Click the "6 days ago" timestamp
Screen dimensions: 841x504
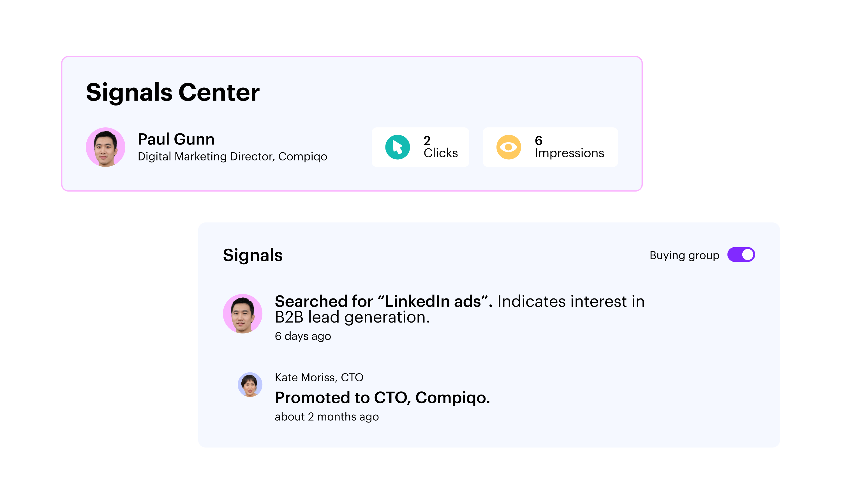tap(302, 336)
